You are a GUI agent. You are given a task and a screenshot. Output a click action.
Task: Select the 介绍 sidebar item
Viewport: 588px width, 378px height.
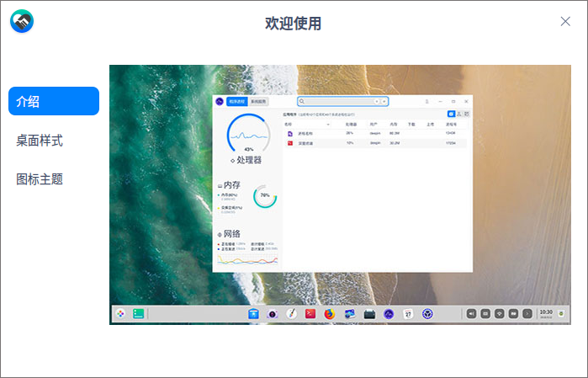click(54, 101)
